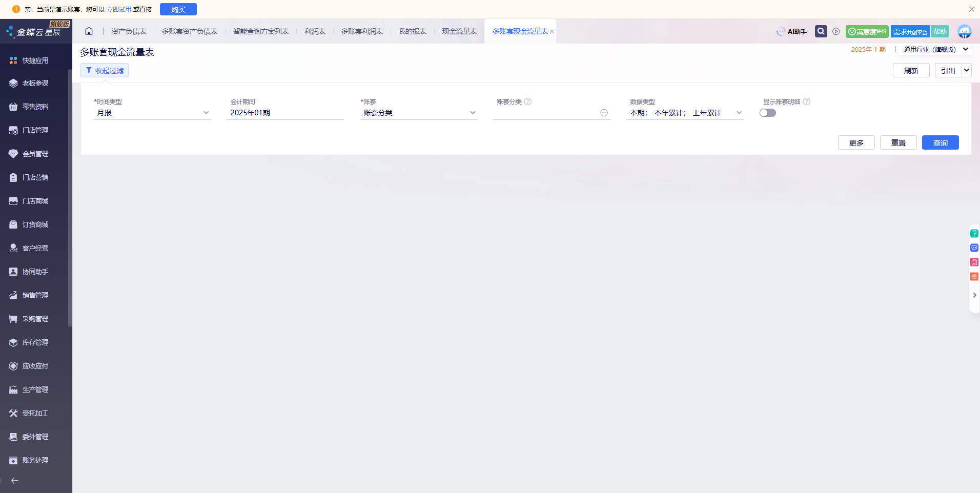Image resolution: width=980 pixels, height=493 pixels.
Task: Expand the 数据类型 dropdown
Action: [x=739, y=113]
